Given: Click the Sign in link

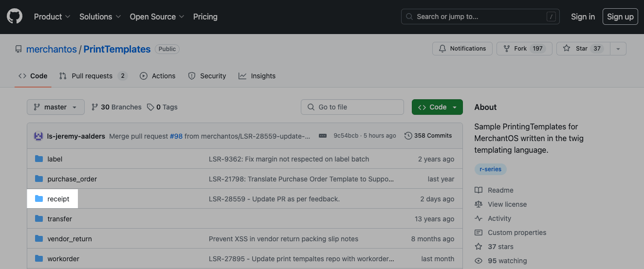Looking at the screenshot, I should [x=583, y=17].
